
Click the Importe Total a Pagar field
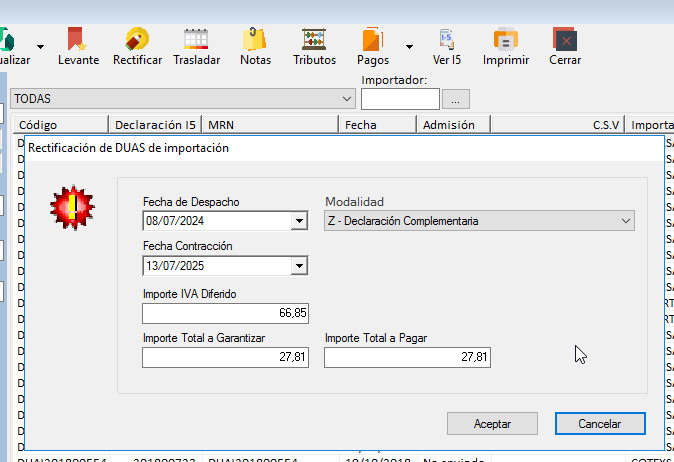[x=407, y=357]
